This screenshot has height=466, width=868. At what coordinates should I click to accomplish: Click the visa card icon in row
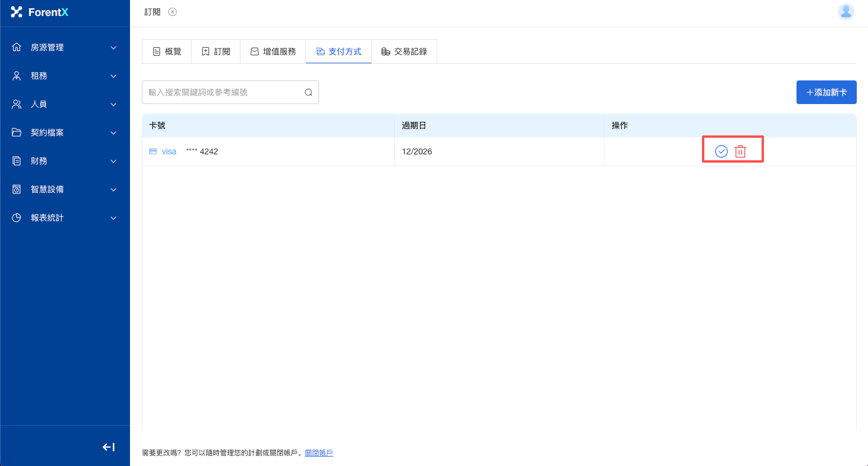pos(153,151)
